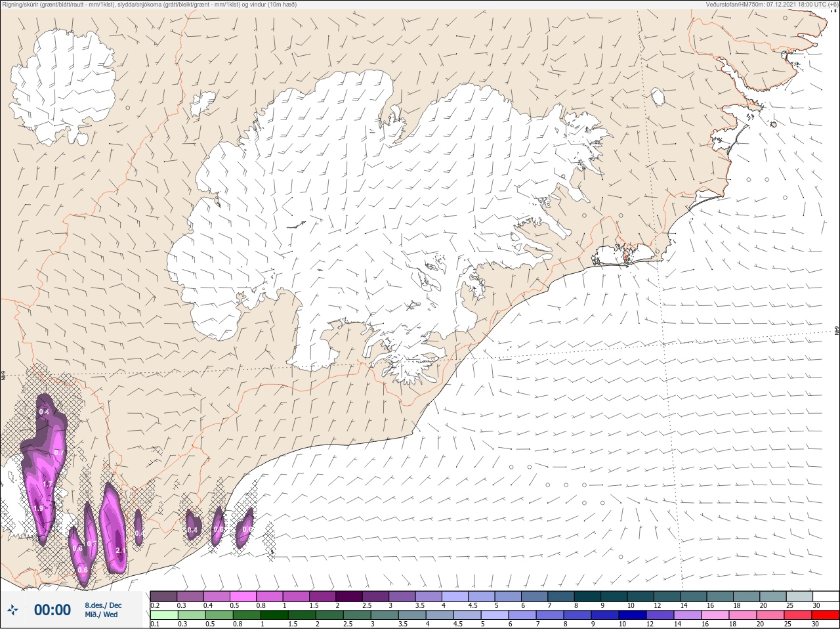Click the 2.1 precipitation value on map
Image resolution: width=840 pixels, height=629 pixels.
coord(119,550)
